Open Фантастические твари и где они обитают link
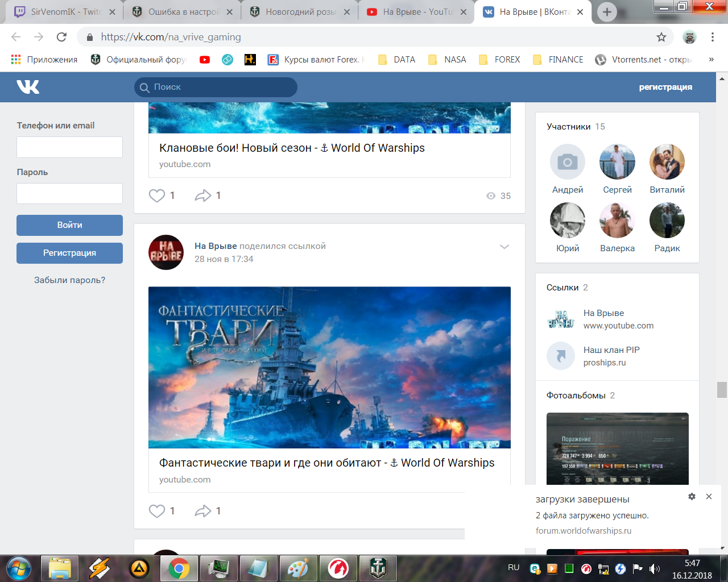The height and width of the screenshot is (582, 728). click(x=326, y=463)
